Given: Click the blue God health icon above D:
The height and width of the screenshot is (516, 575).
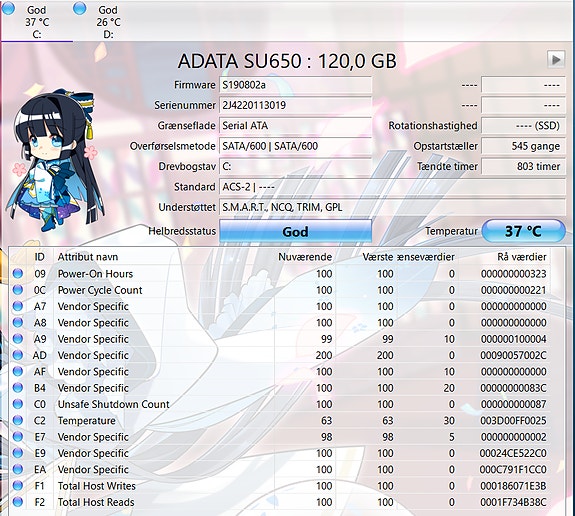Looking at the screenshot, I should [80, 8].
